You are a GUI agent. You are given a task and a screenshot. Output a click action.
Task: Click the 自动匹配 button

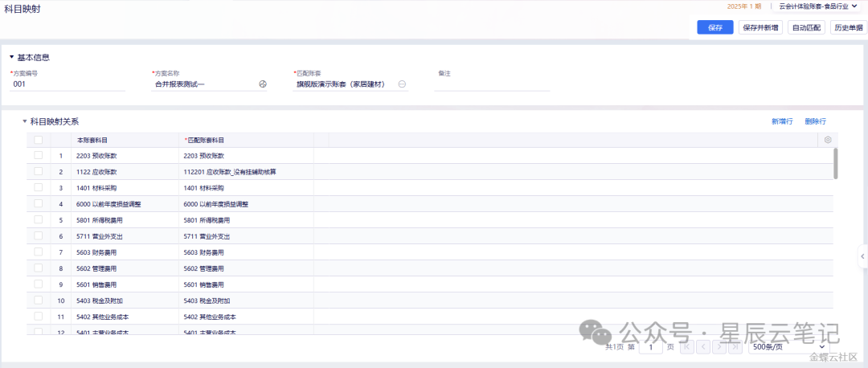pyautogui.click(x=806, y=27)
